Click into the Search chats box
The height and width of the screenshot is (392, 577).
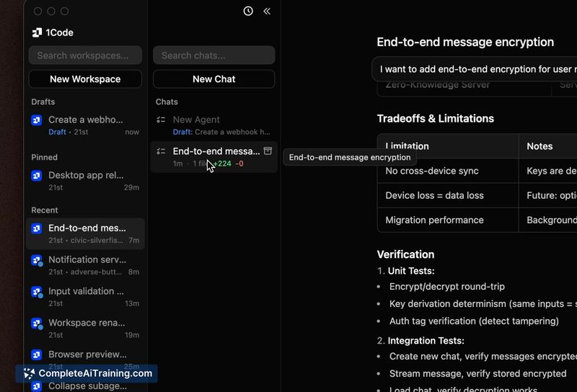click(x=213, y=55)
